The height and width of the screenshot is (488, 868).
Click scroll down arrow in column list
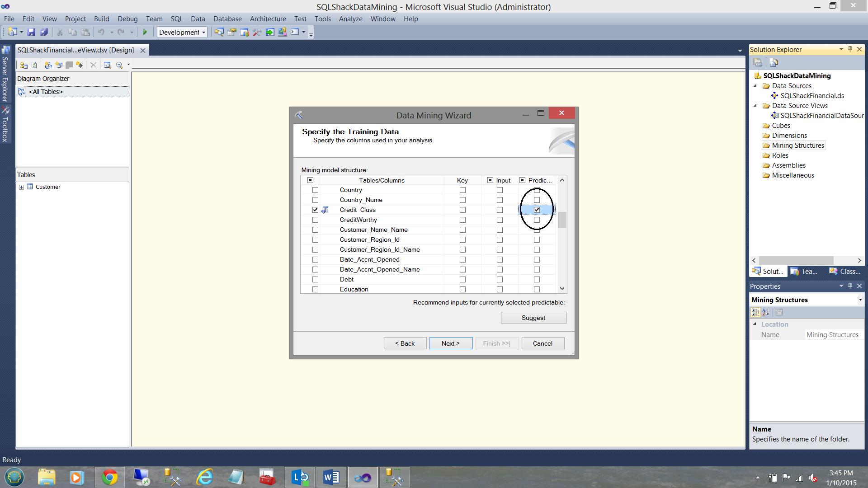562,288
